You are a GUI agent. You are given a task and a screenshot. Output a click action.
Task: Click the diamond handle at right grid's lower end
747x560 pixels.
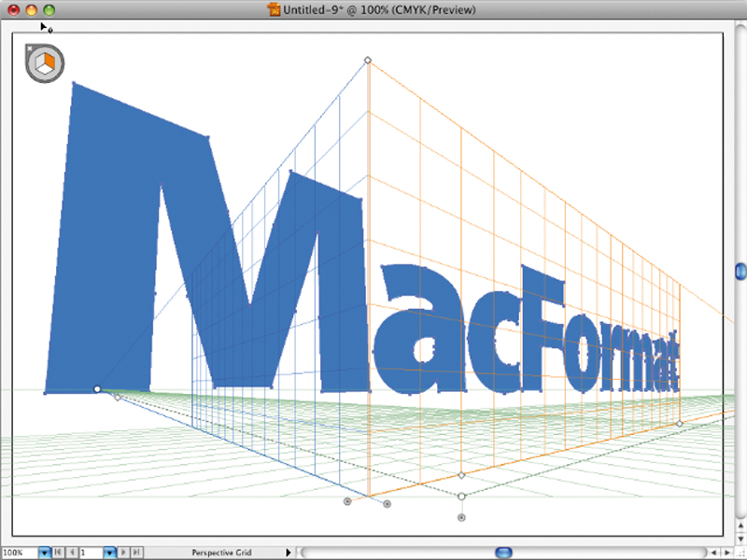pyautogui.click(x=680, y=424)
